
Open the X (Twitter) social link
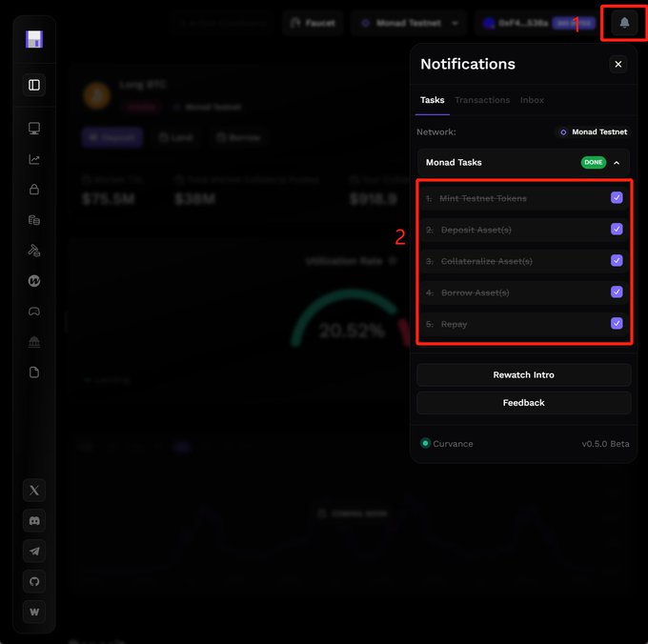tap(34, 491)
